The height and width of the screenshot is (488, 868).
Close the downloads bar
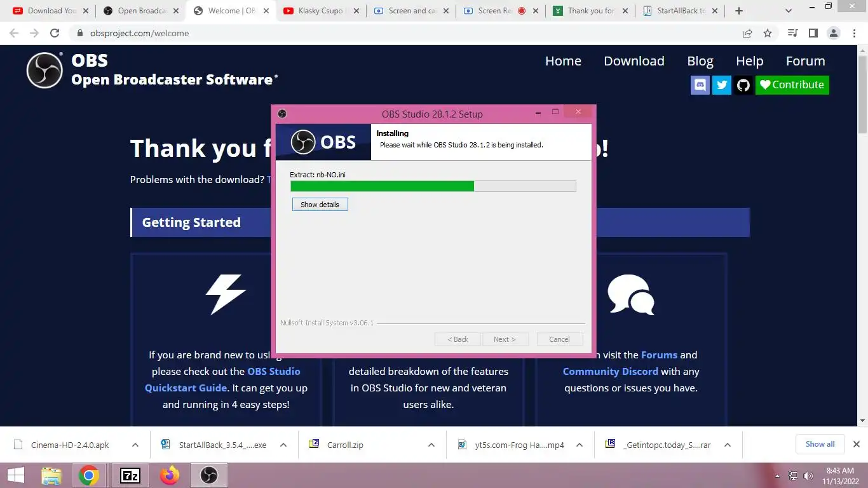[856, 444]
